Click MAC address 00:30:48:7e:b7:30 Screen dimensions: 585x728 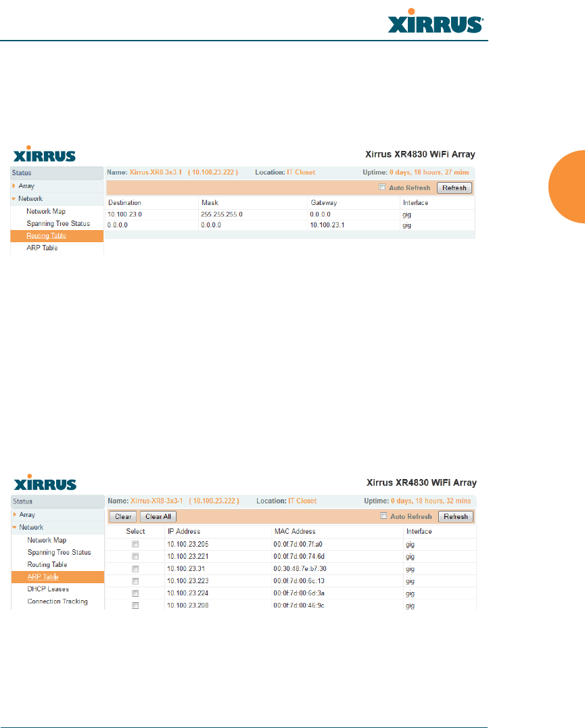click(x=300, y=569)
